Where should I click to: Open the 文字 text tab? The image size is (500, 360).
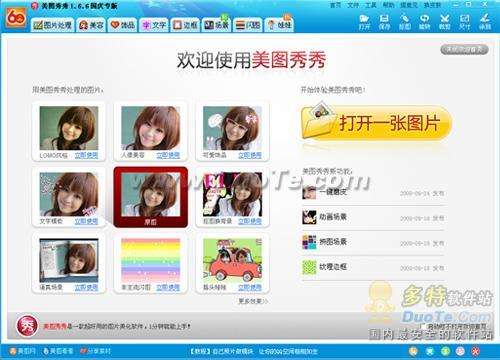(154, 25)
